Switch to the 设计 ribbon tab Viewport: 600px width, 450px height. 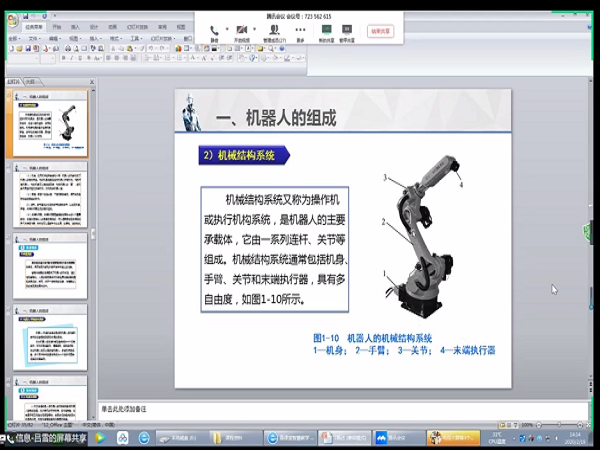point(94,27)
